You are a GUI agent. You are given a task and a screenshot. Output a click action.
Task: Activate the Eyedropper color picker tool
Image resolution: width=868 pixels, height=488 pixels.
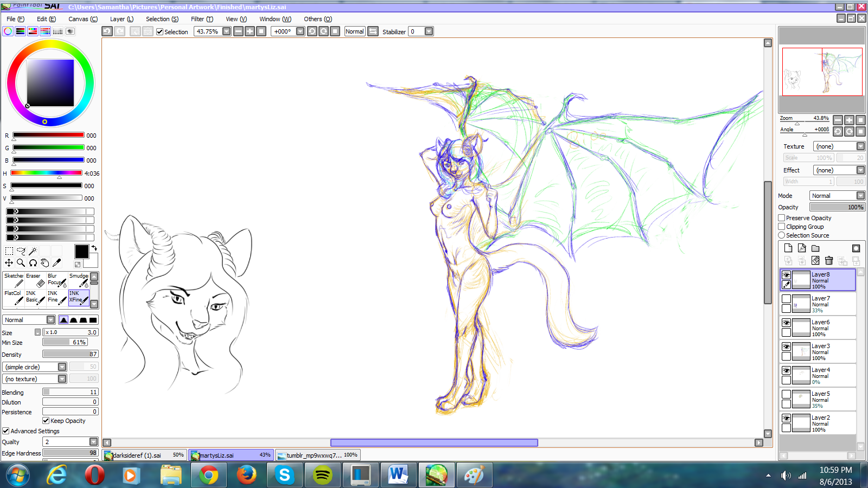click(x=56, y=263)
